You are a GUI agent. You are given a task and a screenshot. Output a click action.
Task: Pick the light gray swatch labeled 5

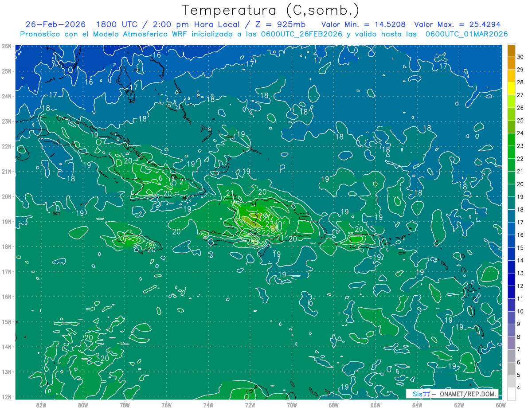coord(511,368)
